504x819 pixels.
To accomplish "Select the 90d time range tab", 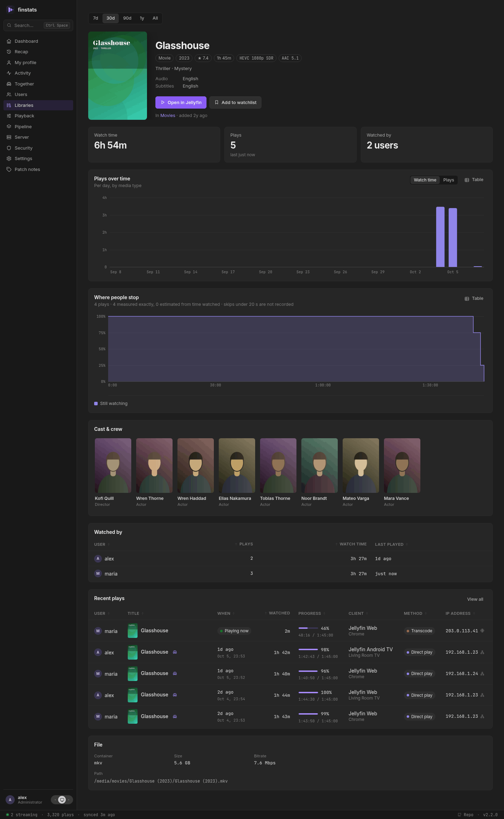I will click(127, 18).
